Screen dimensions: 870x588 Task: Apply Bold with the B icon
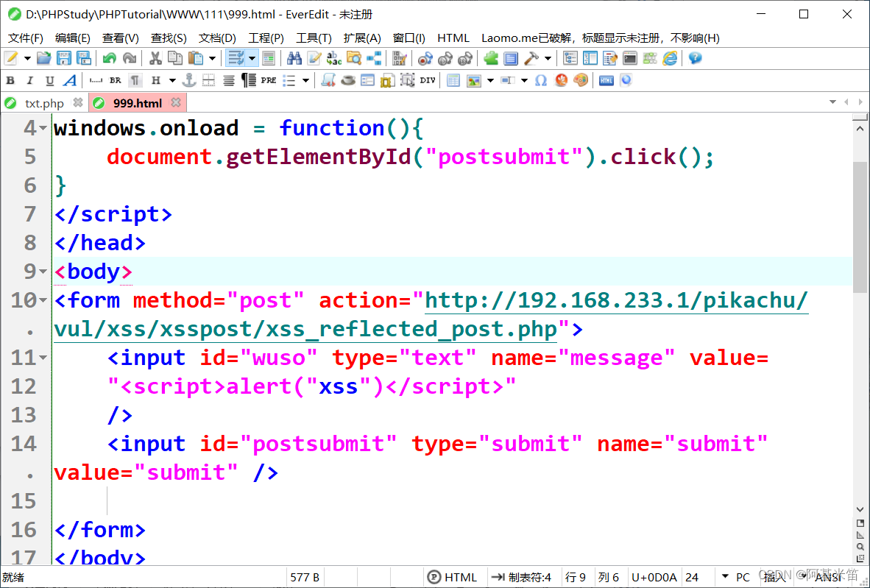pyautogui.click(x=10, y=80)
